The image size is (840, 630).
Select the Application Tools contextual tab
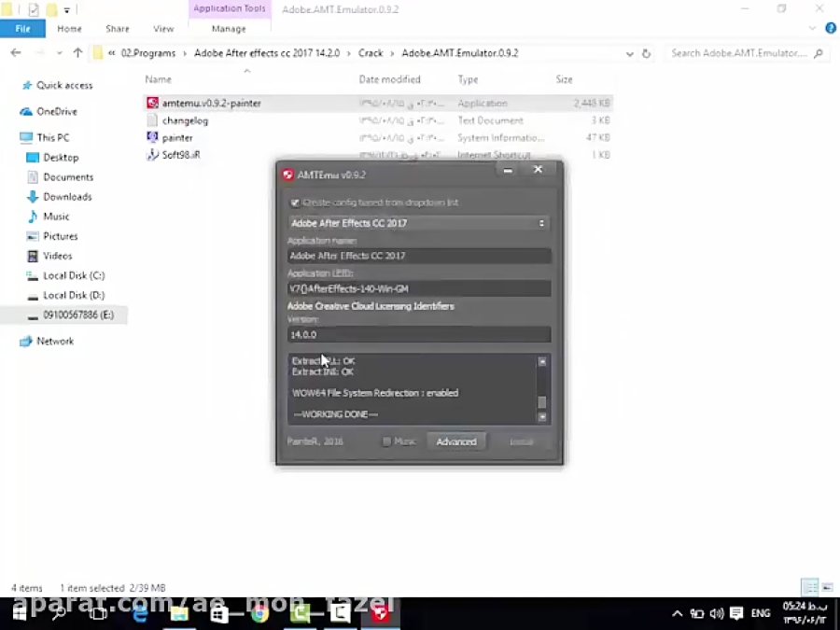click(x=230, y=8)
